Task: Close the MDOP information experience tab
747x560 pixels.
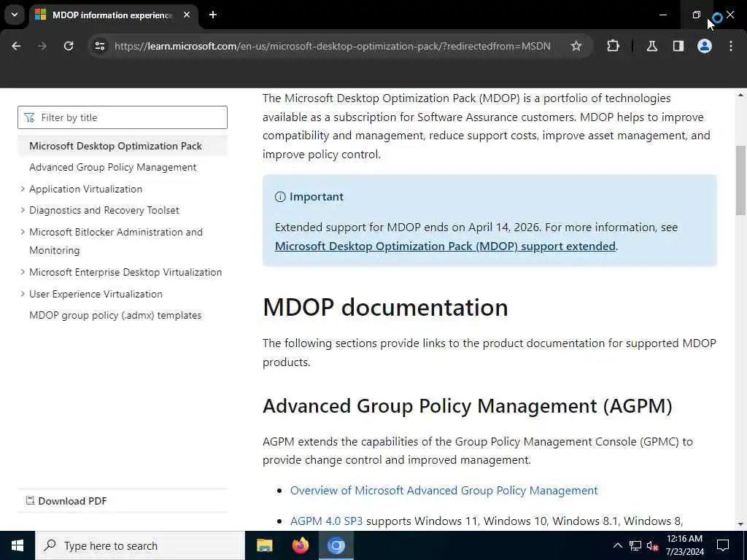Action: coord(187,15)
